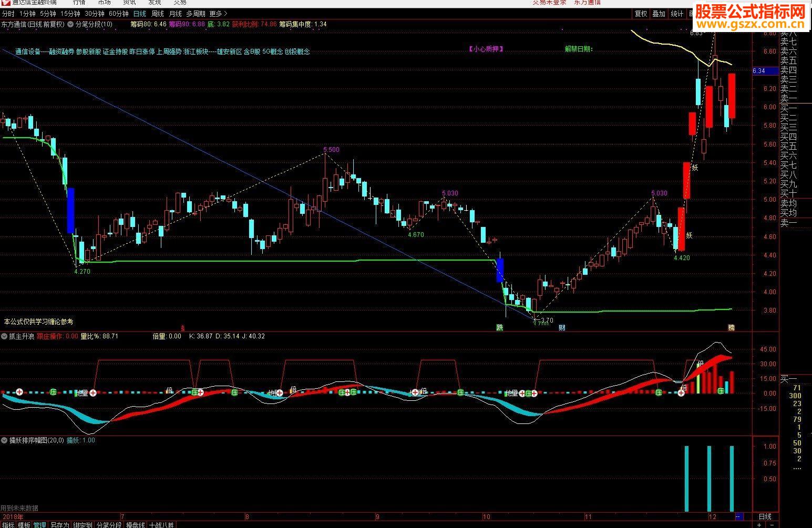The image size is (812, 528).
Task: Select the 5分钟 period tab
Action: coord(47,14)
